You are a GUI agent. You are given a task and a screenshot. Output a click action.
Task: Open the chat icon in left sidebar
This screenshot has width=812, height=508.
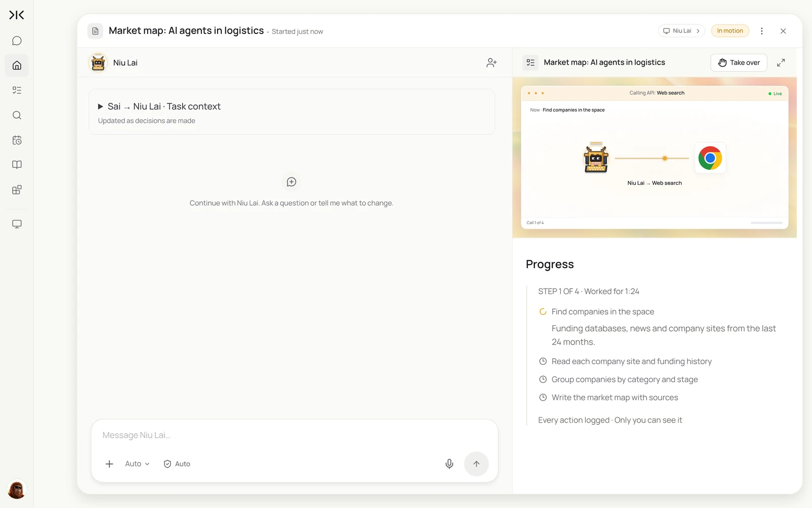17,41
